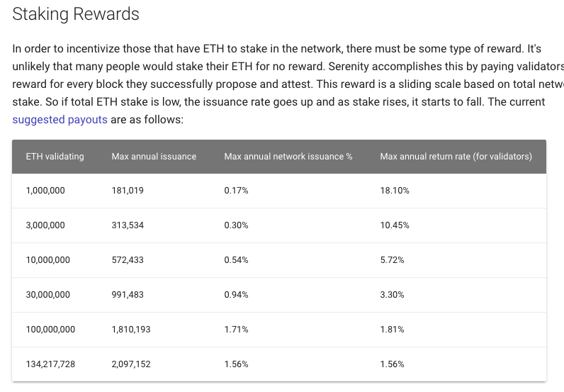The height and width of the screenshot is (392, 564).
Task: Click the 991,483 issuance value
Action: click(x=128, y=295)
